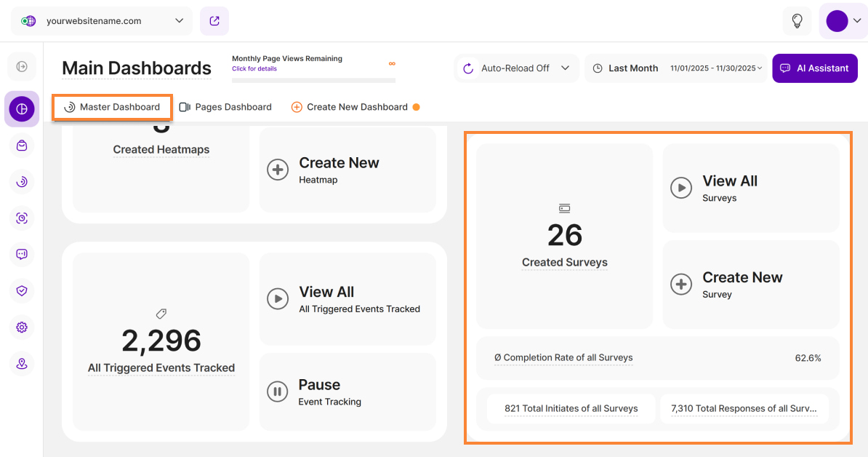Viewport: 868px width, 457px height.
Task: Click the shield checkmark sidebar icon
Action: tap(22, 291)
